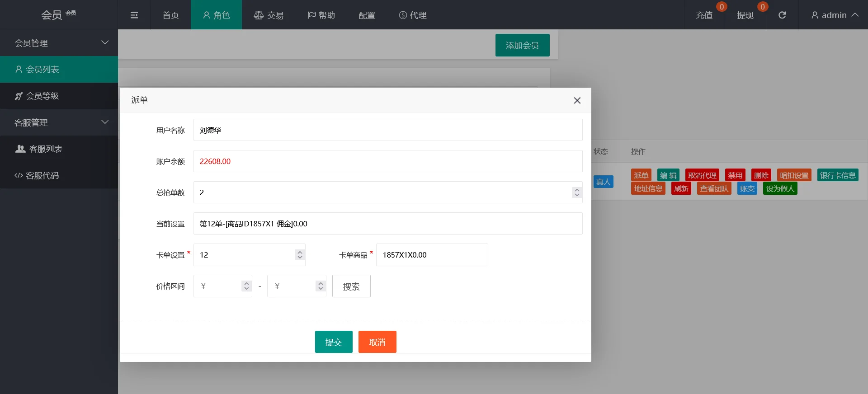Open the 提现 withdrawal notifications
The height and width of the screenshot is (394, 868).
tap(745, 15)
